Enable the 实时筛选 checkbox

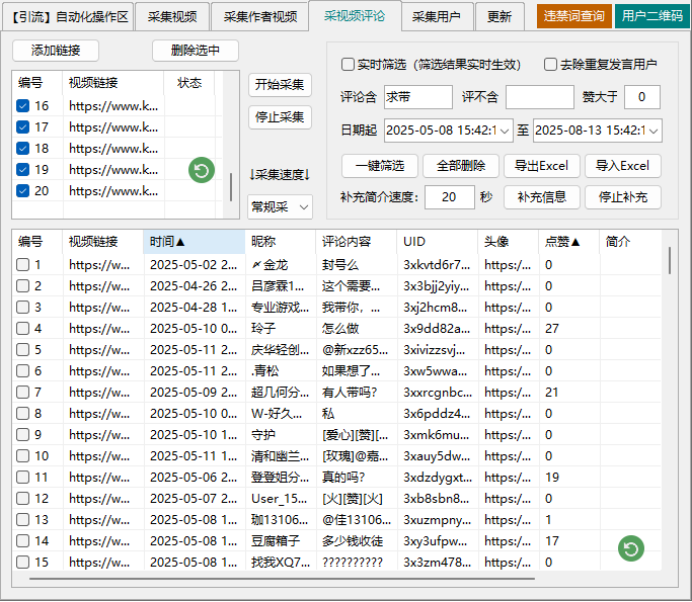tap(348, 65)
